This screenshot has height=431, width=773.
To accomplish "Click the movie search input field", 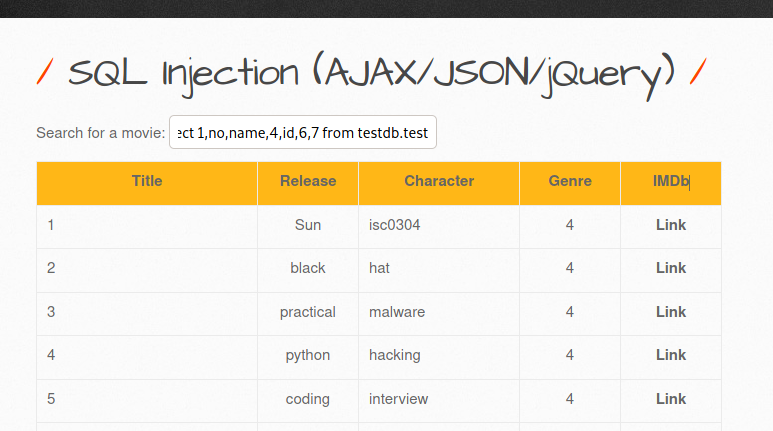I will point(303,132).
